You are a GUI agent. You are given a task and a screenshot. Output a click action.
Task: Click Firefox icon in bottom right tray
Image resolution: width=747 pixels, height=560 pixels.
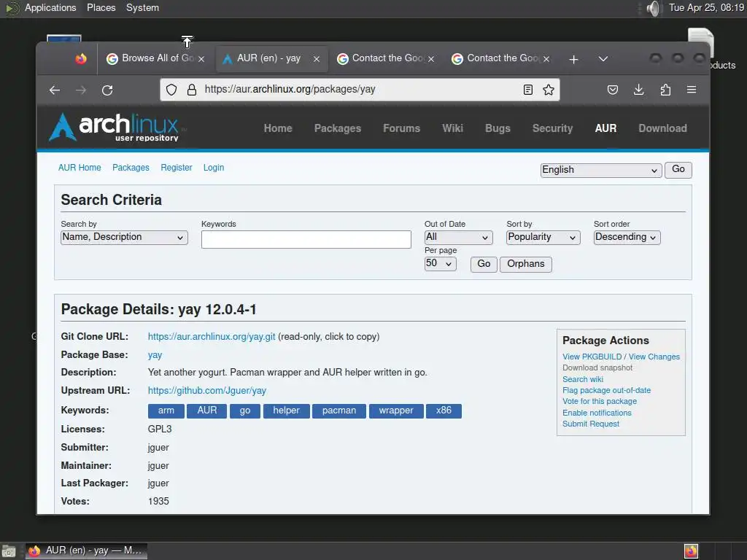pyautogui.click(x=692, y=551)
